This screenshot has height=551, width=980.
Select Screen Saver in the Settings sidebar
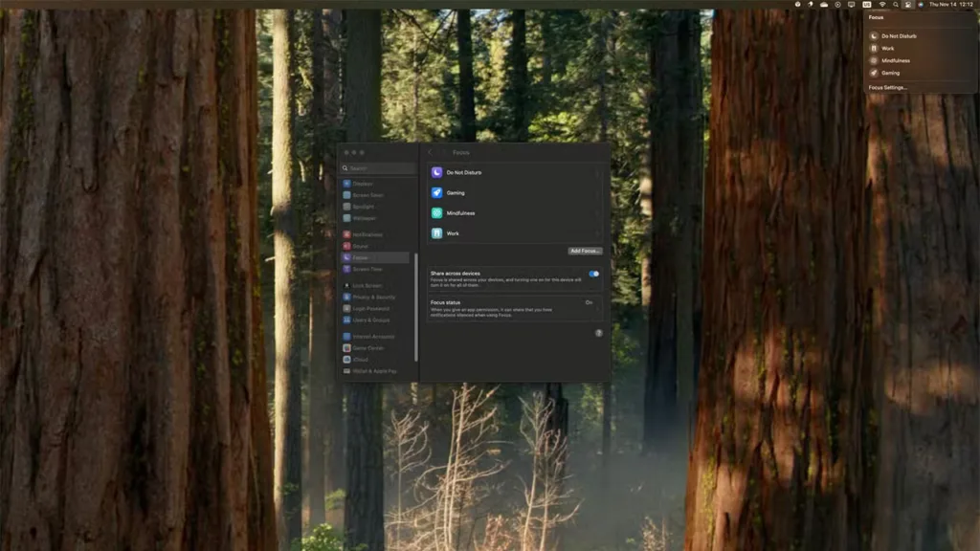click(375, 195)
